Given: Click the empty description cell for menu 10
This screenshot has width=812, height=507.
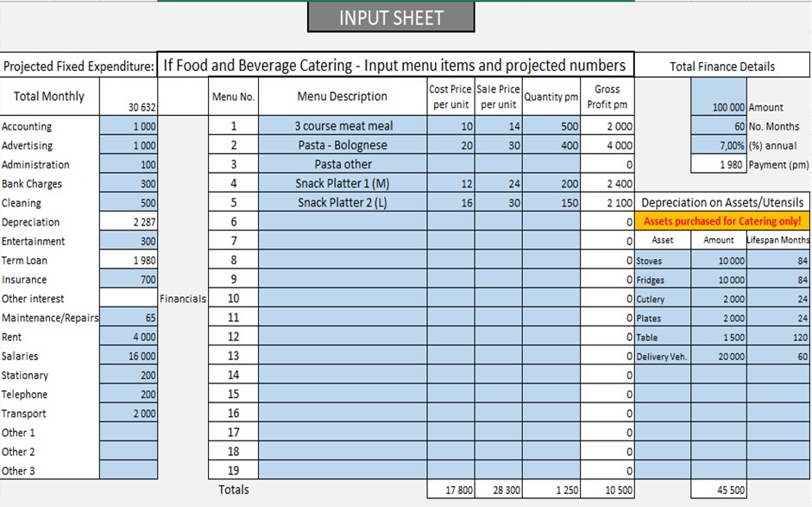Looking at the screenshot, I should pos(343,299).
